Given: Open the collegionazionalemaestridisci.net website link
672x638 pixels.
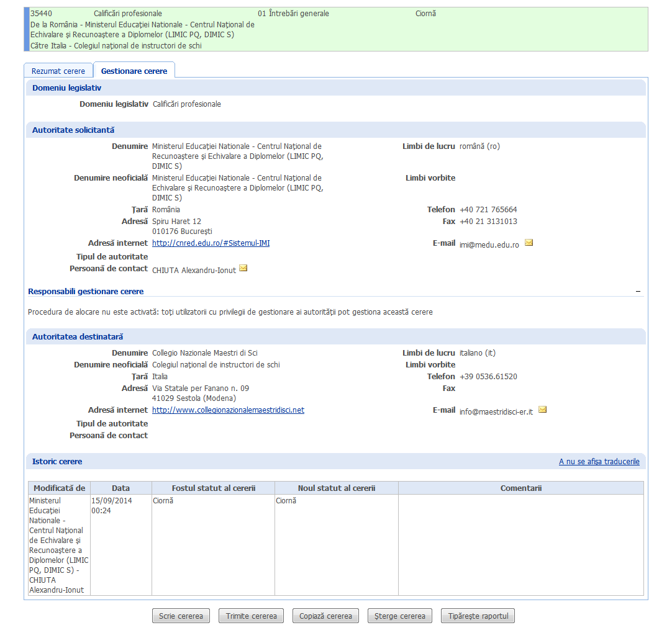Looking at the screenshot, I should (x=228, y=410).
